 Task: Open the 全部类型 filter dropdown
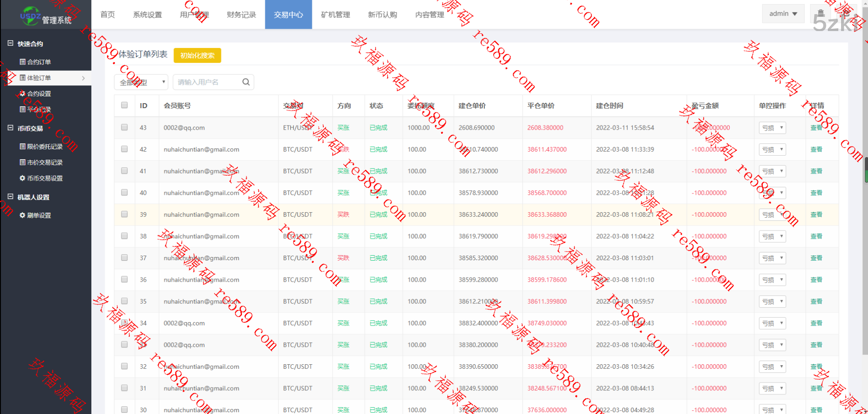tap(141, 82)
